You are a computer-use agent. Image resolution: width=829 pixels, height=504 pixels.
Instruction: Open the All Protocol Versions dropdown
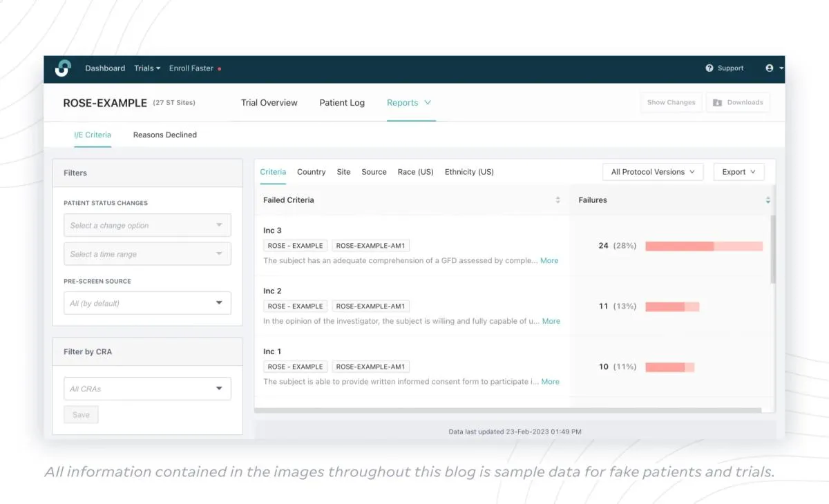(x=653, y=172)
